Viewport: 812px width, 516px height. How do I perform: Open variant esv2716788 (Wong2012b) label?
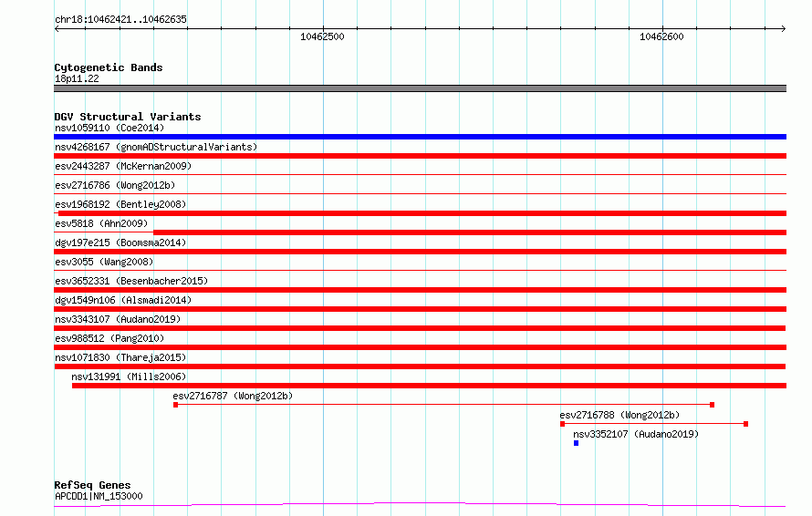[x=619, y=415]
